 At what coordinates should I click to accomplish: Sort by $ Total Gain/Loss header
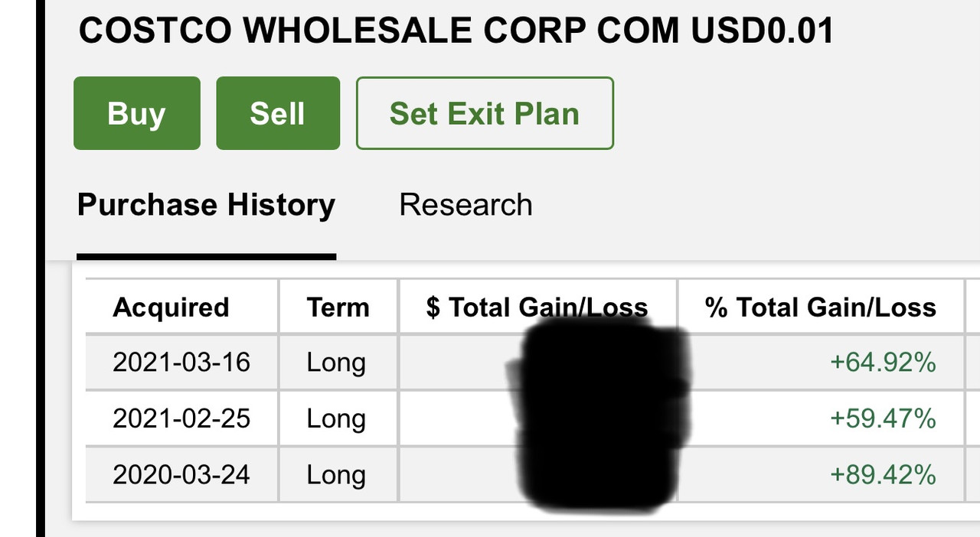pyautogui.click(x=536, y=308)
